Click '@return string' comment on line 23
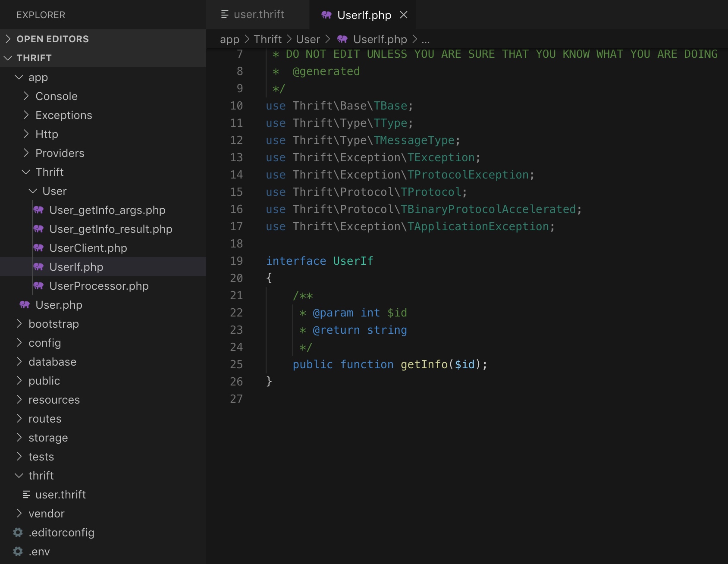Image resolution: width=728 pixels, height=564 pixels. [x=360, y=330]
